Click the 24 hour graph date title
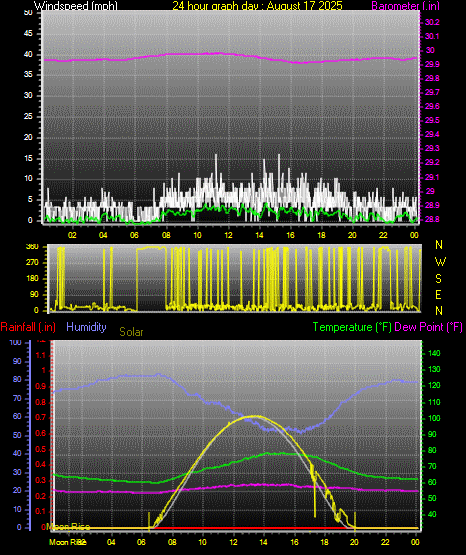 click(257, 5)
